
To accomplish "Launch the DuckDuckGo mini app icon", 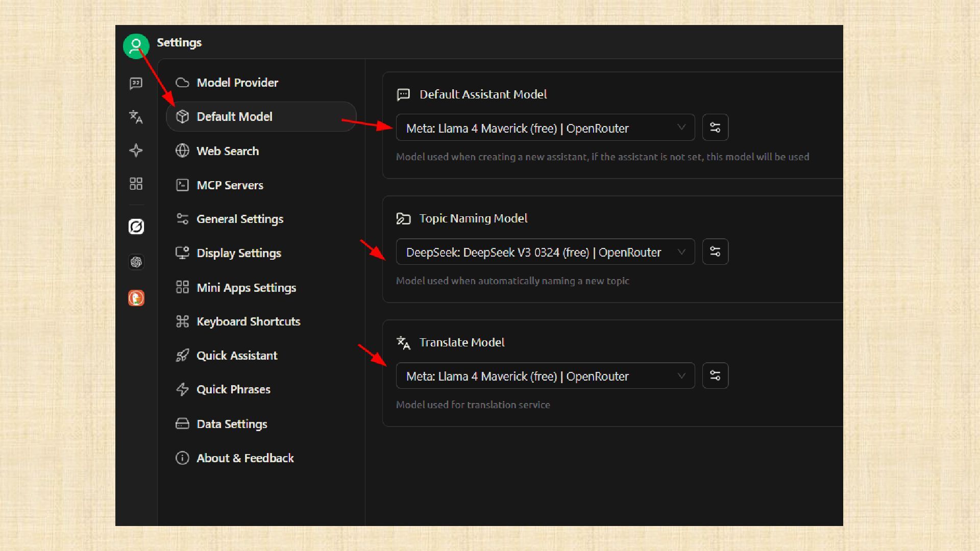I will (136, 298).
